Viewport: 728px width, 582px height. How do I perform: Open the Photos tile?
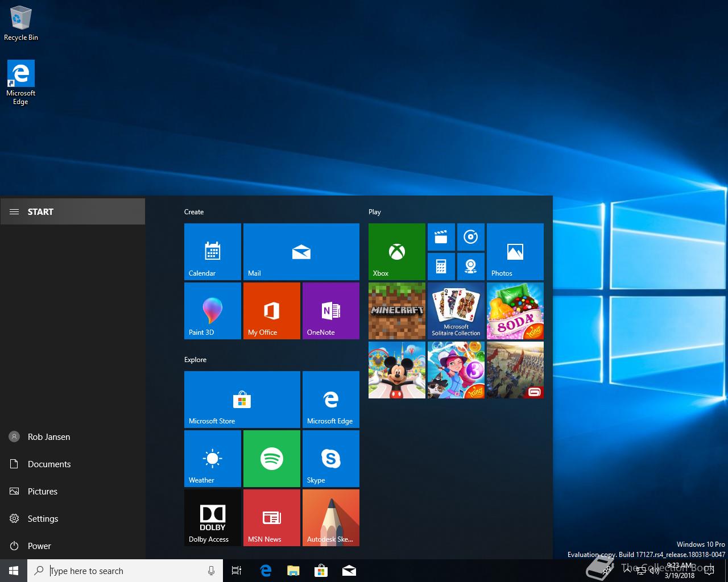(x=515, y=252)
